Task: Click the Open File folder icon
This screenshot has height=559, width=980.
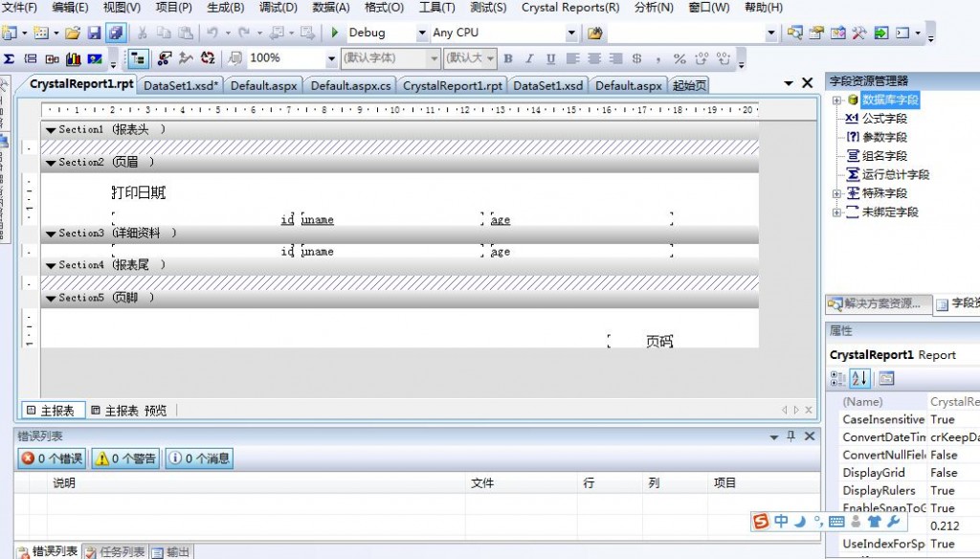Action: pos(73,33)
